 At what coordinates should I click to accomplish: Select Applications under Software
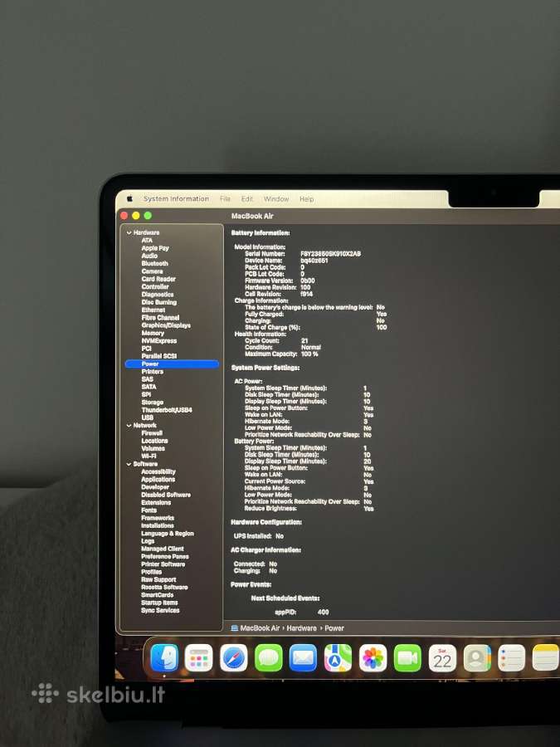tap(158, 479)
